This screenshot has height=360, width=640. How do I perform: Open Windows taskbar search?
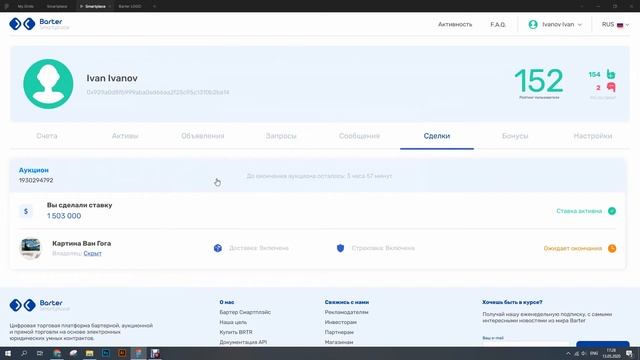[24, 353]
